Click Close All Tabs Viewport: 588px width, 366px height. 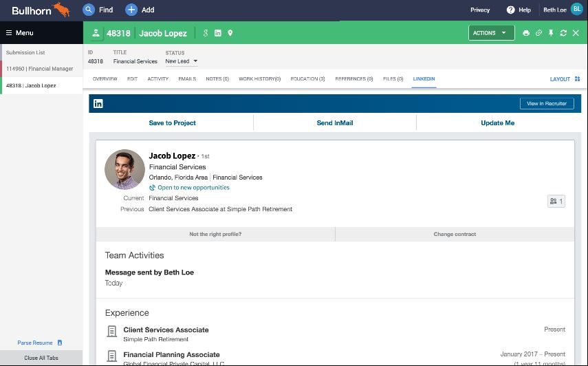[41, 358]
